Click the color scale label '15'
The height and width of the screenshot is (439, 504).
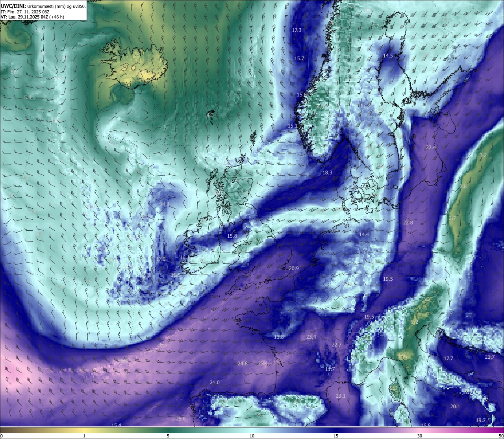point(336,436)
